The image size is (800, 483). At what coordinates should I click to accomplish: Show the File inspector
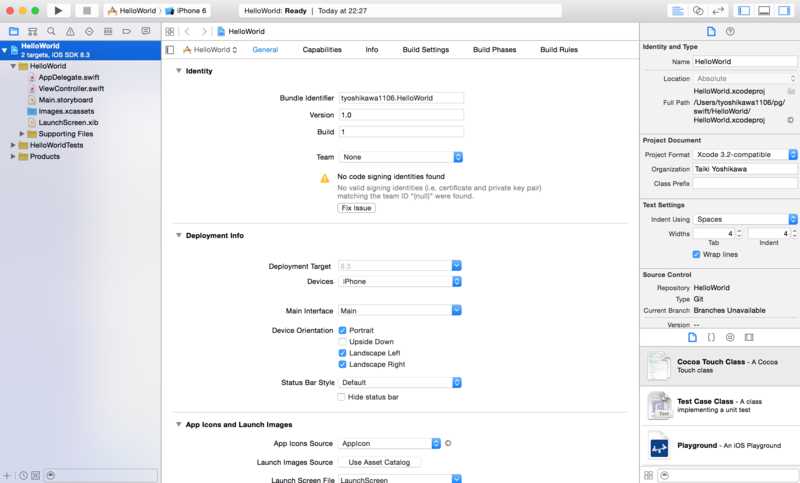pyautogui.click(x=711, y=32)
